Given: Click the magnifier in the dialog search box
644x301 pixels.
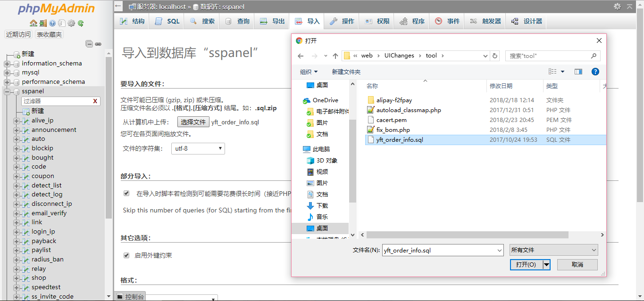Looking at the screenshot, I should 594,56.
